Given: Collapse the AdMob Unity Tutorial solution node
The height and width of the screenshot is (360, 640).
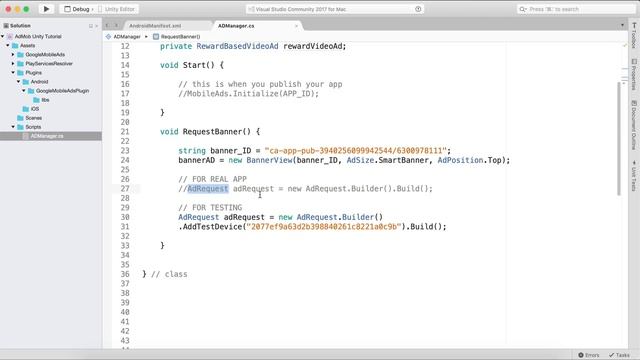Looking at the screenshot, I should pyautogui.click(x=3, y=36).
